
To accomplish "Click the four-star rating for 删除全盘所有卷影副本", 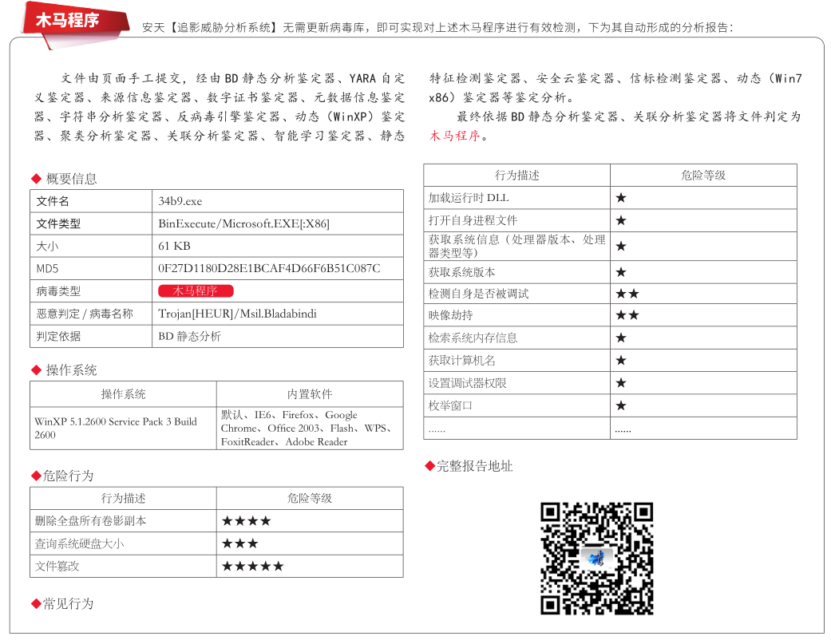I will [247, 521].
